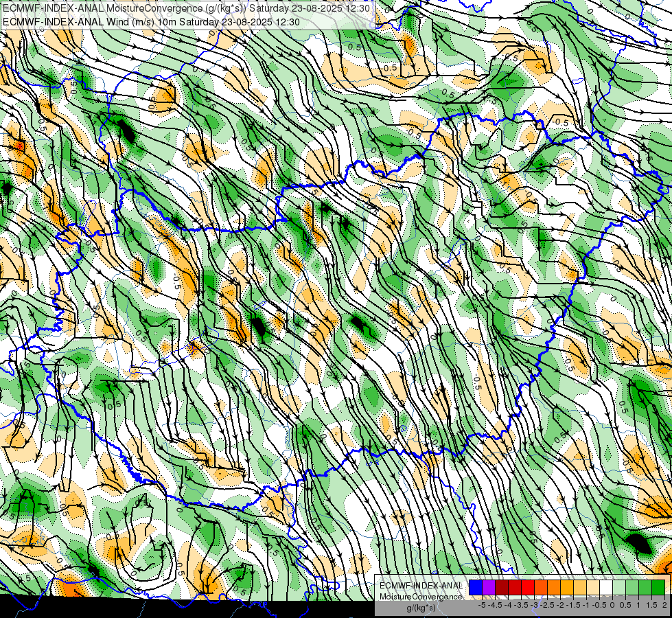
Task: Click the legend tick label -0.5
Action: click(599, 605)
